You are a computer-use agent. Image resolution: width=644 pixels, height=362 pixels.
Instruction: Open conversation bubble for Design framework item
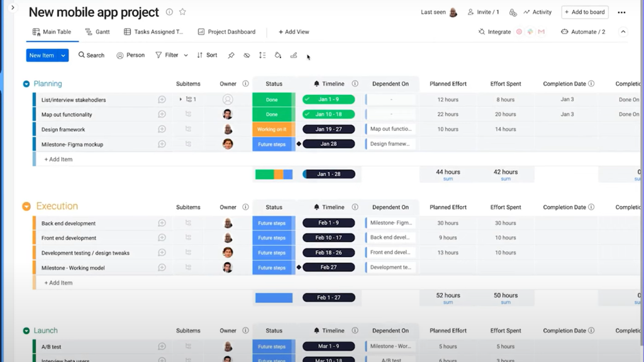tap(162, 129)
